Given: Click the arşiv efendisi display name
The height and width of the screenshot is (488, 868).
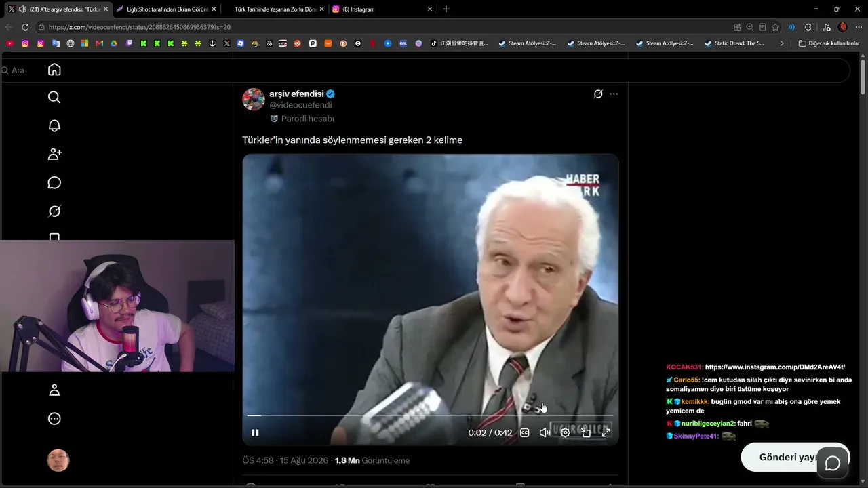Looking at the screenshot, I should [x=296, y=94].
